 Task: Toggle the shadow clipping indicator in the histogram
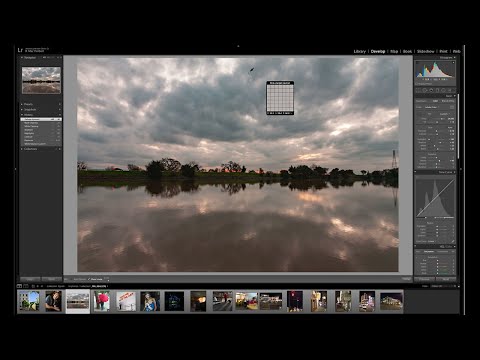417,63
